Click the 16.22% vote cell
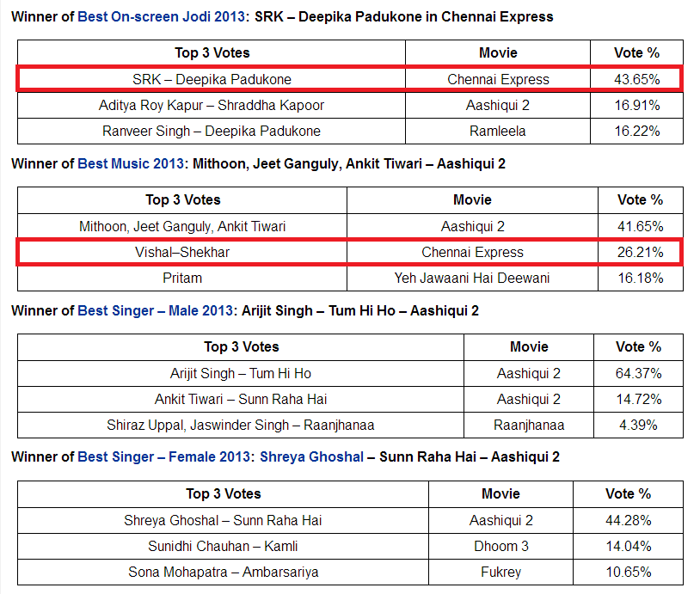Screen dimensions: 700x594 click(636, 131)
